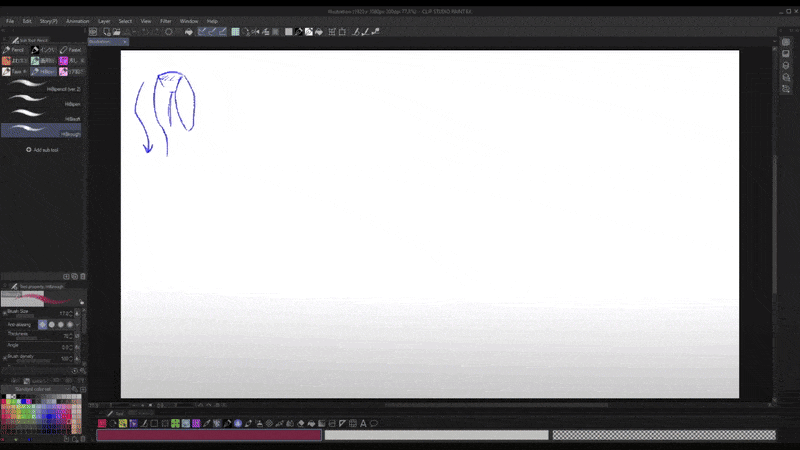Select the Hibipencil (ver.2) brush
Image resolution: width=800 pixels, height=450 pixels.
pos(41,85)
